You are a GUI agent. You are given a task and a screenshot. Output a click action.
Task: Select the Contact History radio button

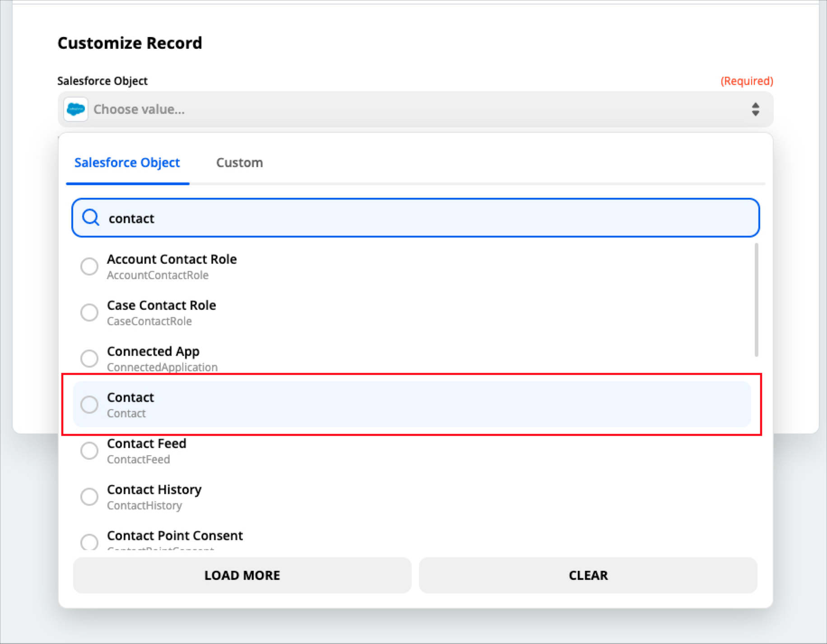pyautogui.click(x=89, y=497)
